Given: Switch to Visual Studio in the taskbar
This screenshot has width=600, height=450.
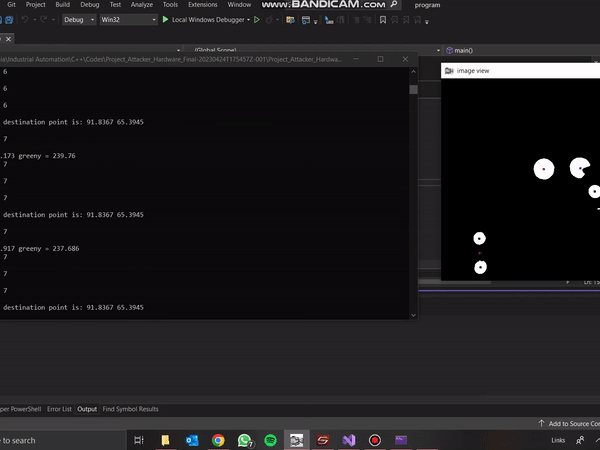Looking at the screenshot, I should pyautogui.click(x=349, y=440).
